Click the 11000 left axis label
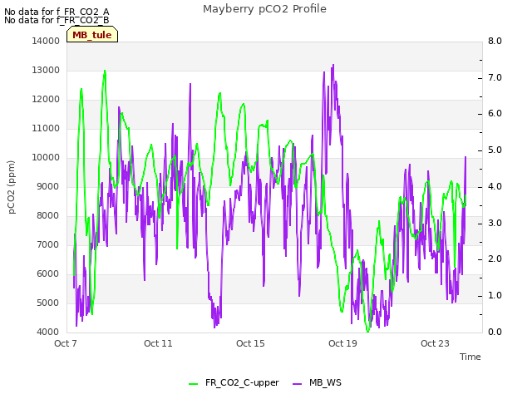Image resolution: width=532 pixels, height=399 pixels. tap(46, 129)
